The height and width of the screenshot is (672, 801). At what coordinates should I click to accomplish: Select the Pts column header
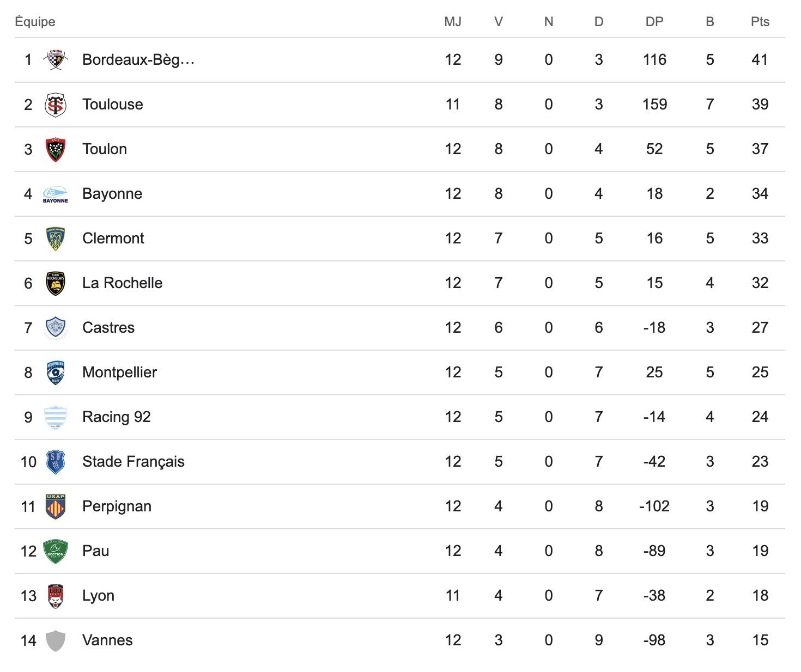[x=760, y=22]
